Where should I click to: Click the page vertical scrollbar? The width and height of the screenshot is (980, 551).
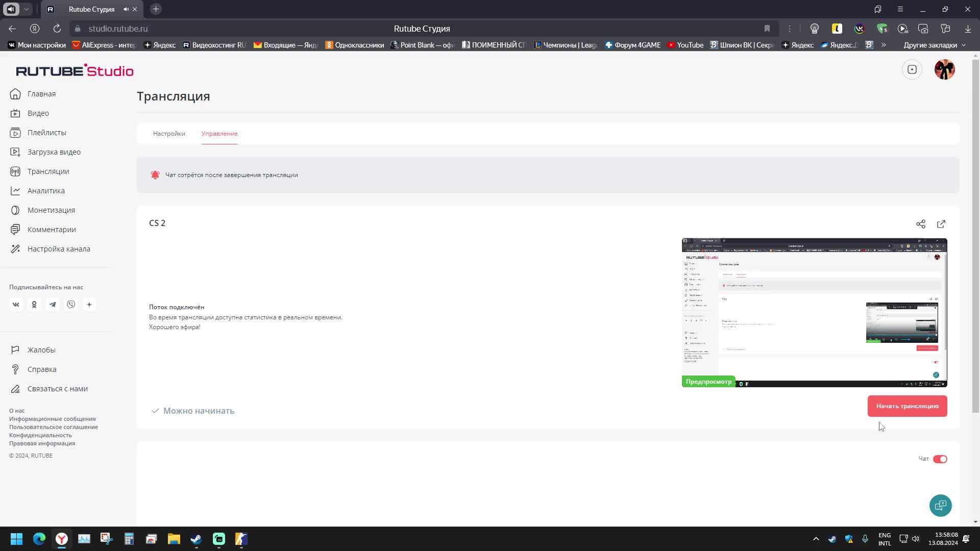[x=975, y=235]
